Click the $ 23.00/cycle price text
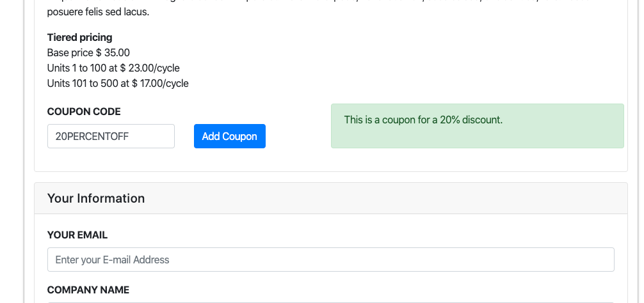644x303 pixels. pos(150,68)
